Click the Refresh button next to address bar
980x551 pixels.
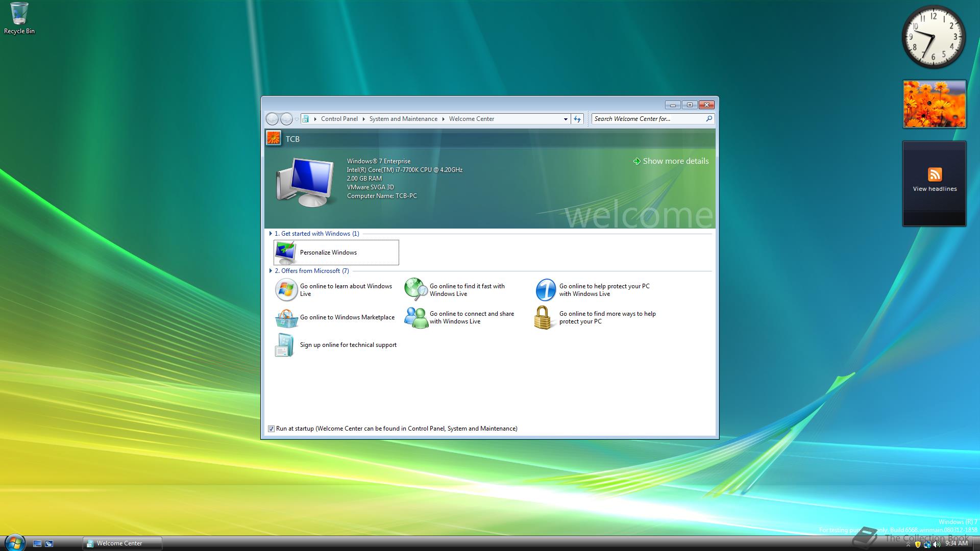pyautogui.click(x=577, y=119)
